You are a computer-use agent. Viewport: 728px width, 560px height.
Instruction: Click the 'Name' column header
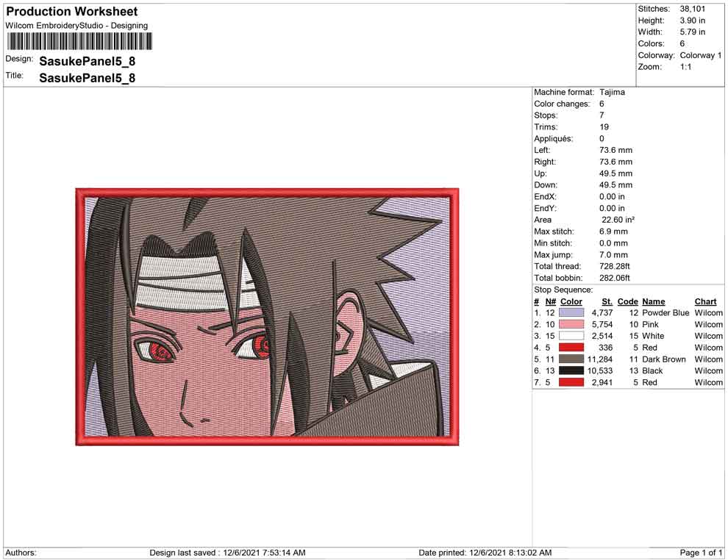coord(653,301)
